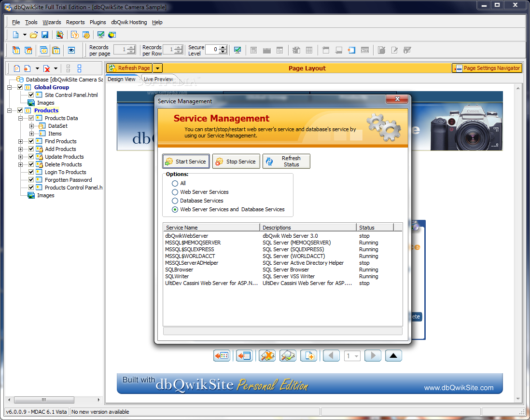Viewport: 530px width, 420px height.
Task: Click the Stop Service button
Action: tap(236, 162)
